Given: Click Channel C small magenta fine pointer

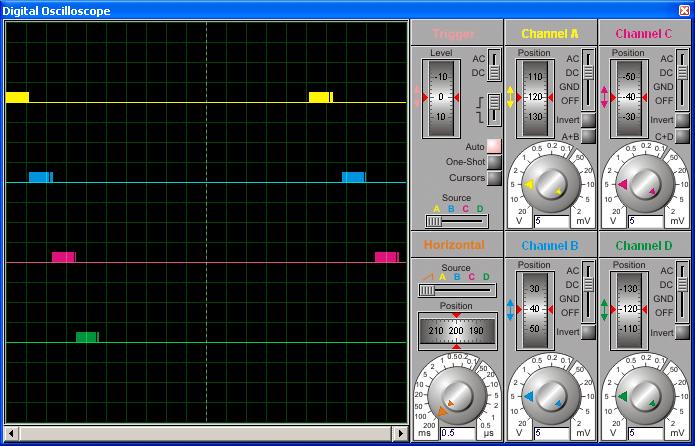Looking at the screenshot, I should [652, 191].
